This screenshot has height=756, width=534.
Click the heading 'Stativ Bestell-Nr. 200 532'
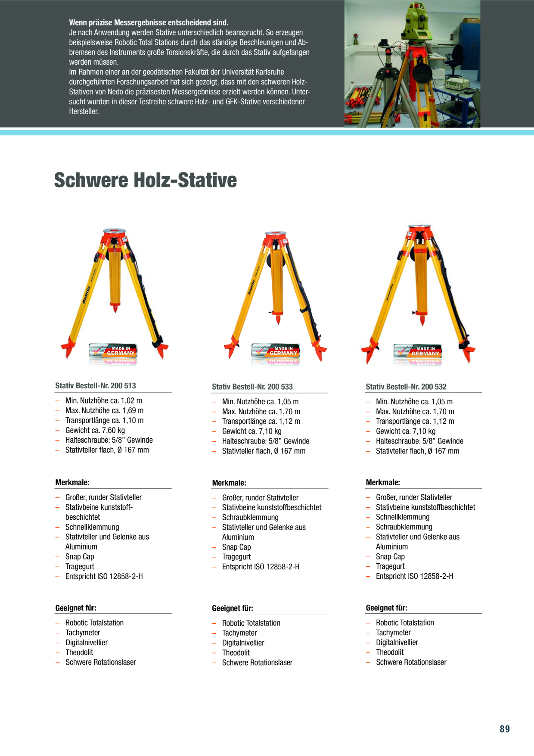(406, 387)
